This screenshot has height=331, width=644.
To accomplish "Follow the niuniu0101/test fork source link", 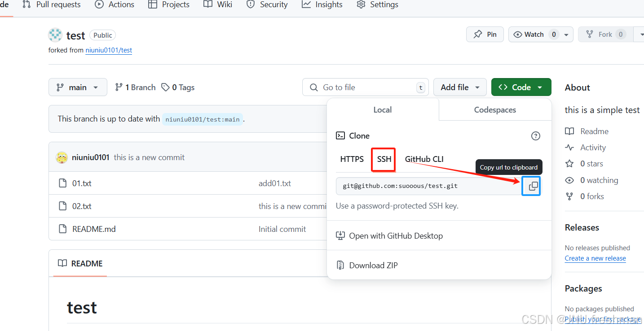I will [109, 50].
